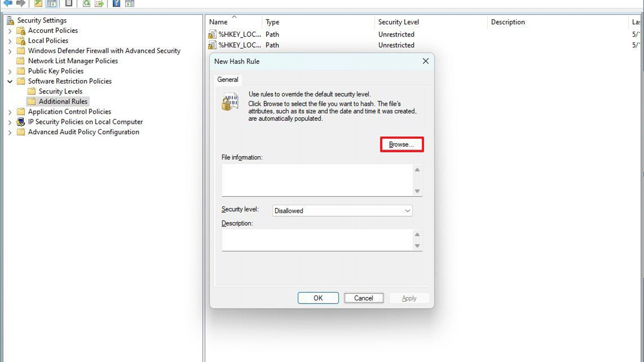Click the Security Settings root icon
Image resolution: width=644 pixels, height=362 pixels.
pos(11,20)
